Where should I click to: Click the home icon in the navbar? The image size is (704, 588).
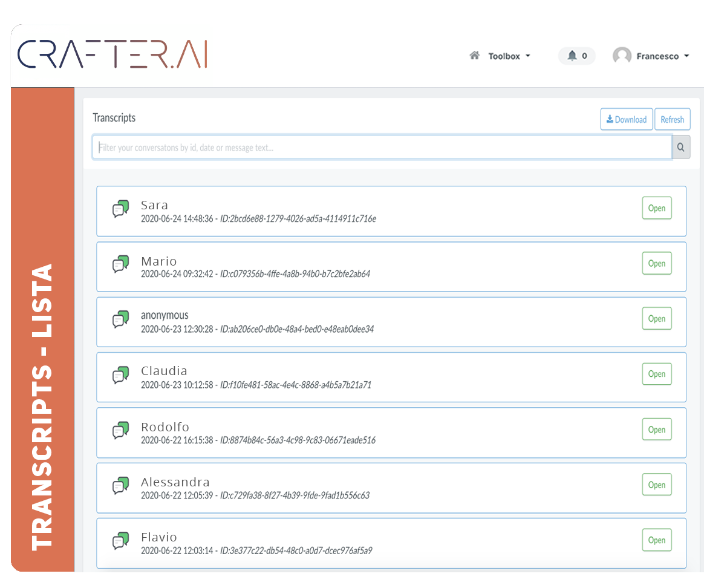pos(475,55)
